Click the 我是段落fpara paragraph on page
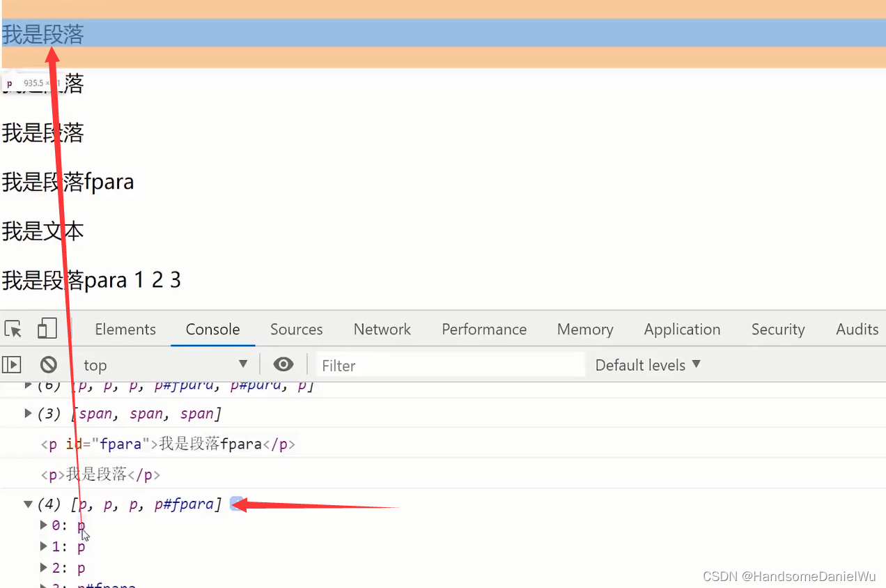The width and height of the screenshot is (886, 588). [68, 182]
